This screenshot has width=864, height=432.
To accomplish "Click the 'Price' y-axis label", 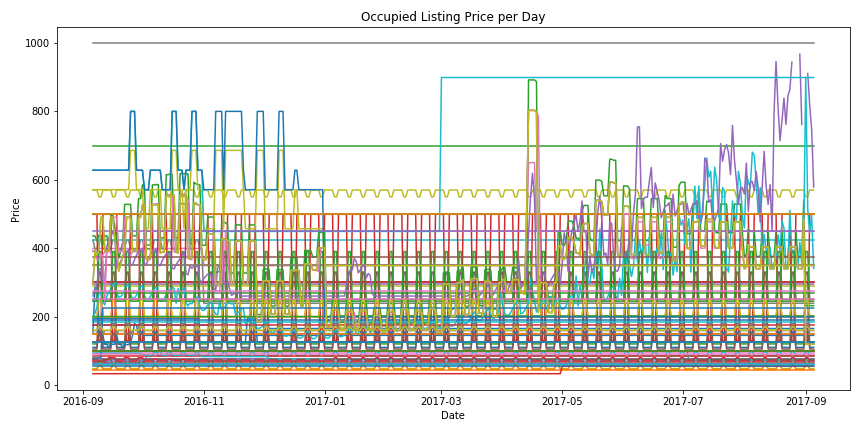I will 16,209.
